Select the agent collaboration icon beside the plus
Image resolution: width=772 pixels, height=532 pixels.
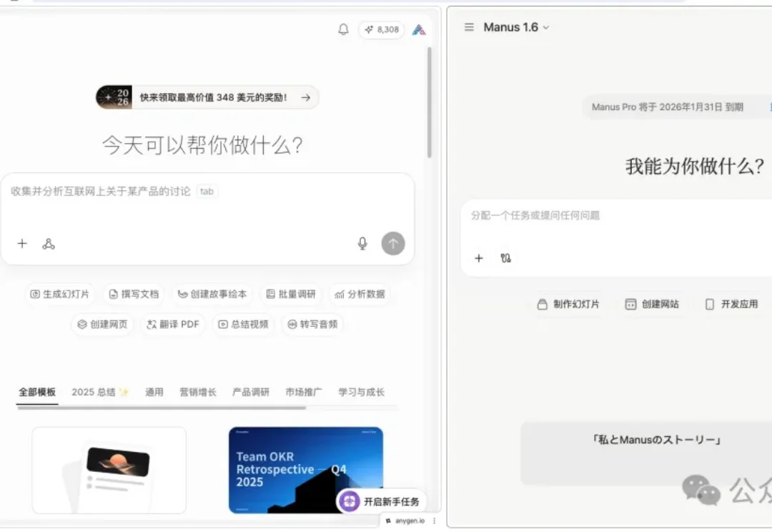coord(49,244)
